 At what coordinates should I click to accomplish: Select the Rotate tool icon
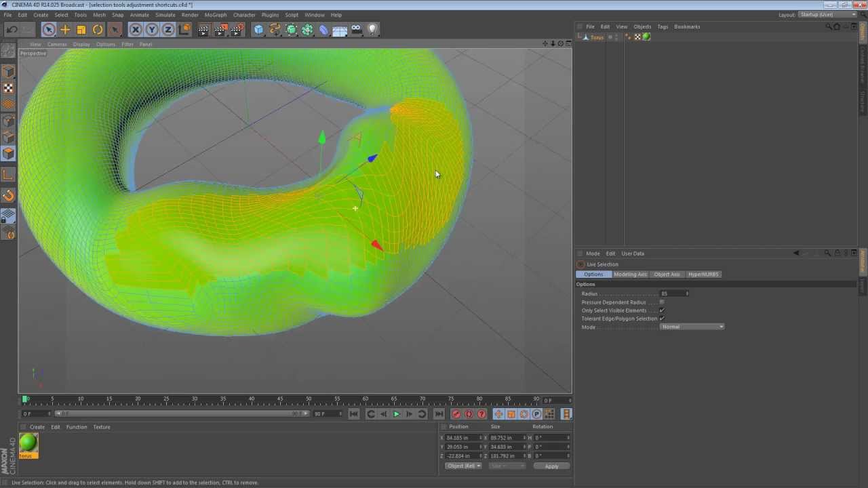98,29
